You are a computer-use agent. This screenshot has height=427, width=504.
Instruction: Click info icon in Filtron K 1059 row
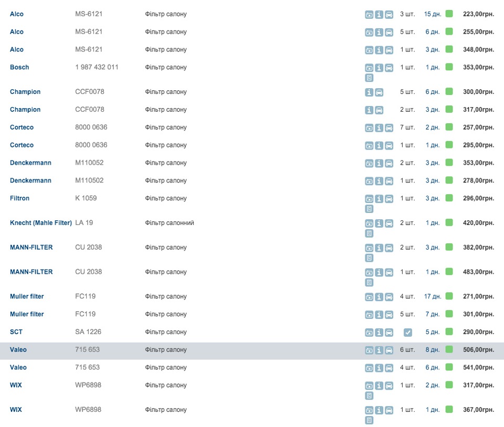[379, 199]
